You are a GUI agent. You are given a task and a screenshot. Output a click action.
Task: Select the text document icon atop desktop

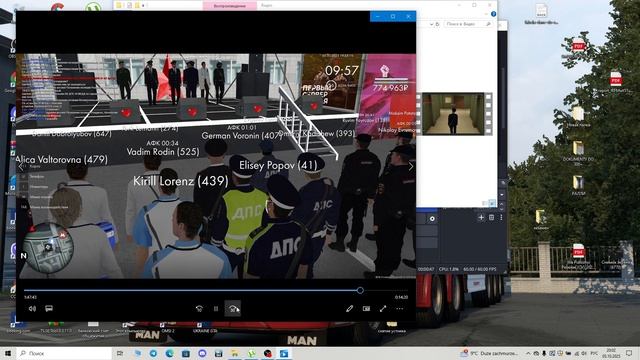541,13
